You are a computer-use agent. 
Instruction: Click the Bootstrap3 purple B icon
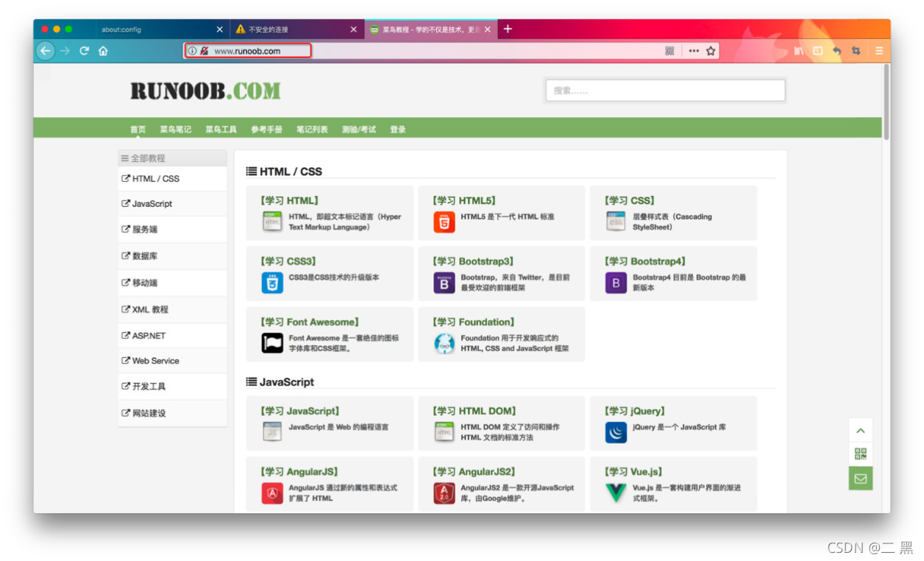[x=444, y=283]
